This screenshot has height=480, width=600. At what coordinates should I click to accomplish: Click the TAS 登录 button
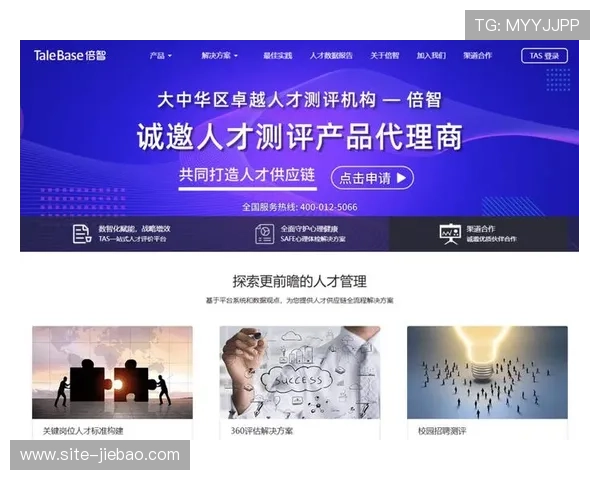tap(544, 56)
